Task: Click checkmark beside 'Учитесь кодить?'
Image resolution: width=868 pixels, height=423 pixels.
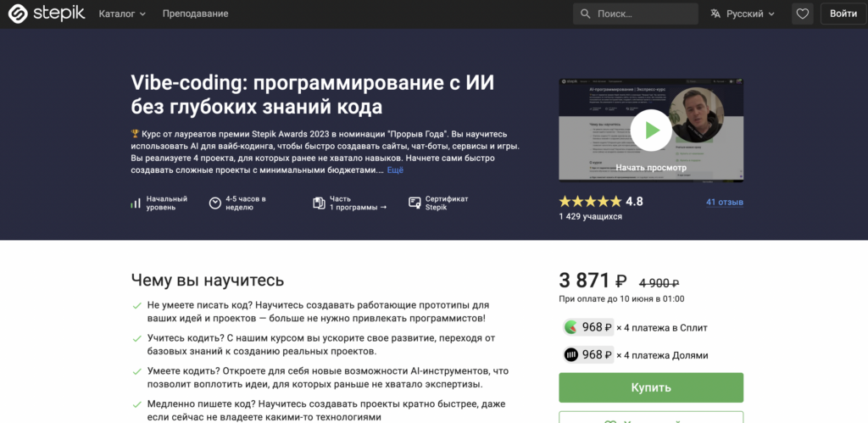Action: 136,338
